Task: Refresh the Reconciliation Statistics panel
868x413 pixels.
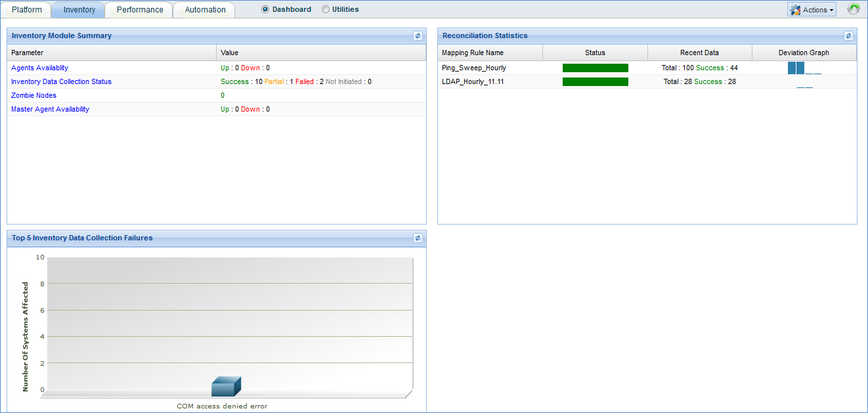Action: [x=848, y=36]
